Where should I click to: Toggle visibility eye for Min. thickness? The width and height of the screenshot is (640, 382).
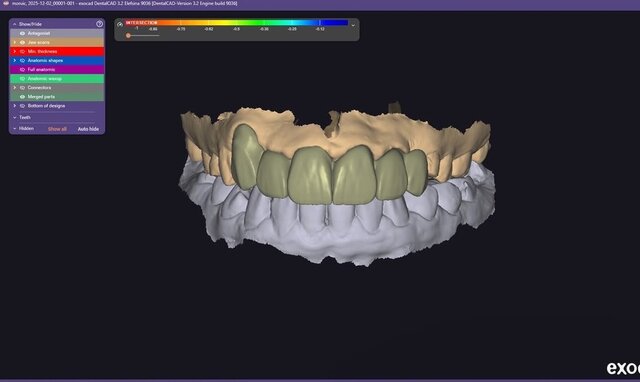(x=22, y=51)
